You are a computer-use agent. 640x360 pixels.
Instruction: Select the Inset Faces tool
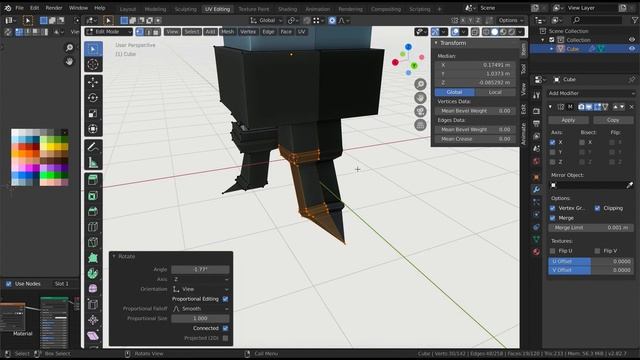[93, 196]
